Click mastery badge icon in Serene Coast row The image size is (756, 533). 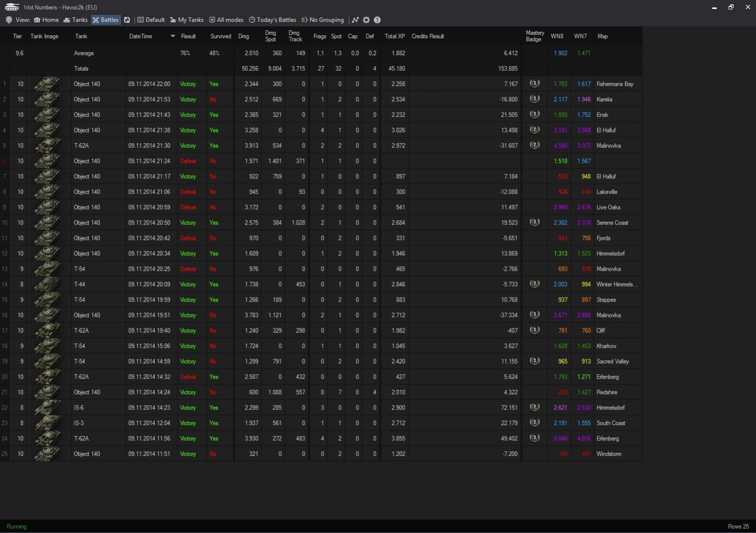tap(534, 222)
